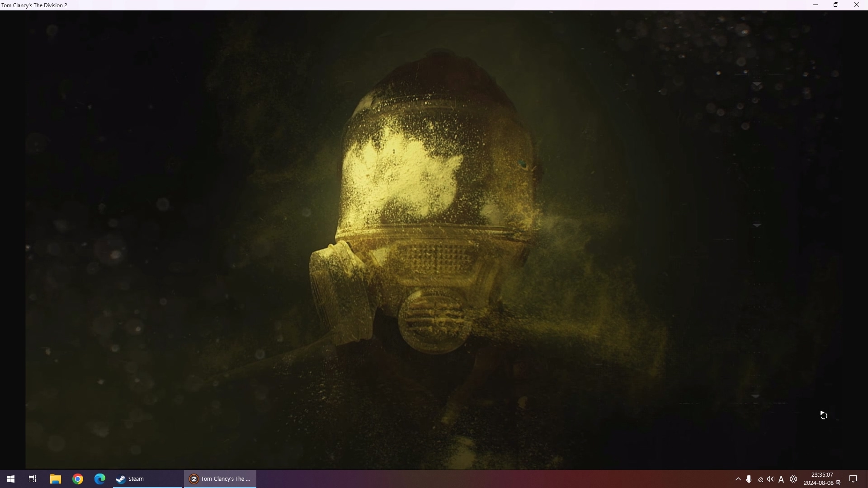Image resolution: width=868 pixels, height=488 pixels.
Task: Select the Tom Clancy's The Division 2 taskbar item
Action: click(220, 479)
